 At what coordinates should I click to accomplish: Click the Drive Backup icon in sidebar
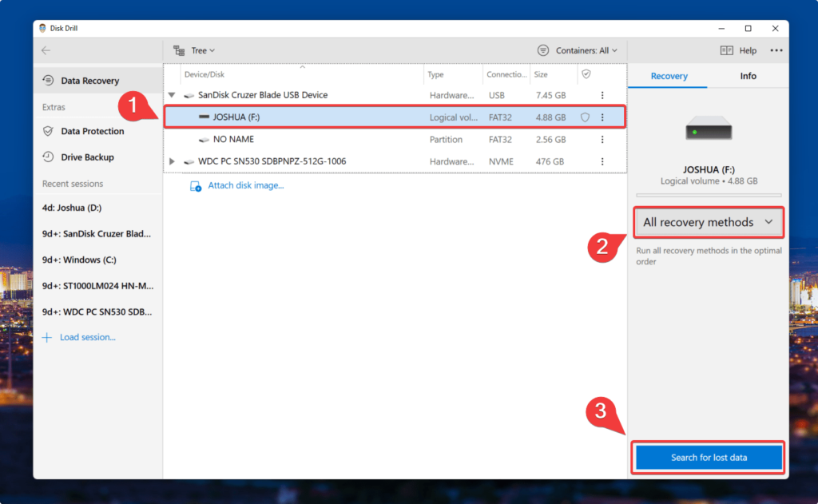[x=46, y=157]
